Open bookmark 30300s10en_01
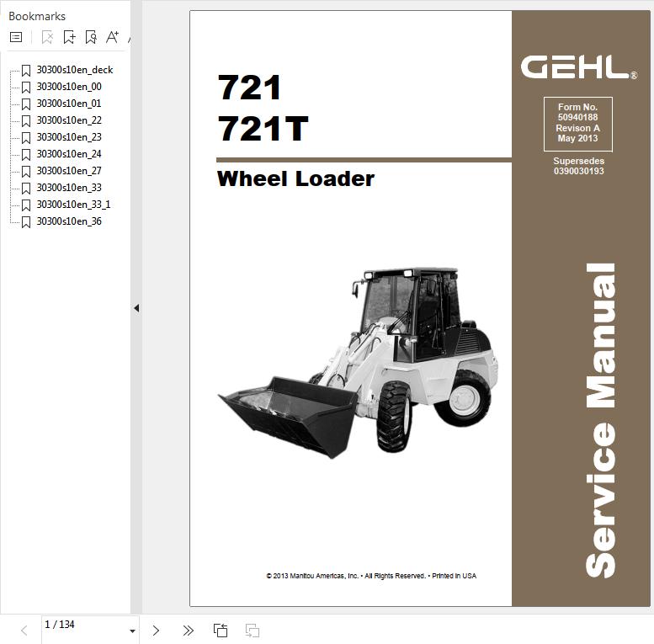The width and height of the screenshot is (654, 644). (69, 104)
